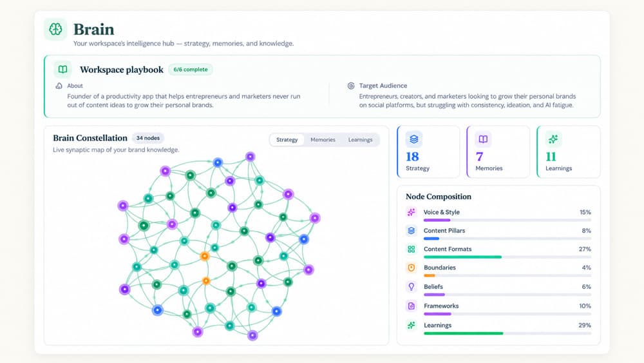
Task: Click the Learnings progress bar
Action: coord(507,333)
